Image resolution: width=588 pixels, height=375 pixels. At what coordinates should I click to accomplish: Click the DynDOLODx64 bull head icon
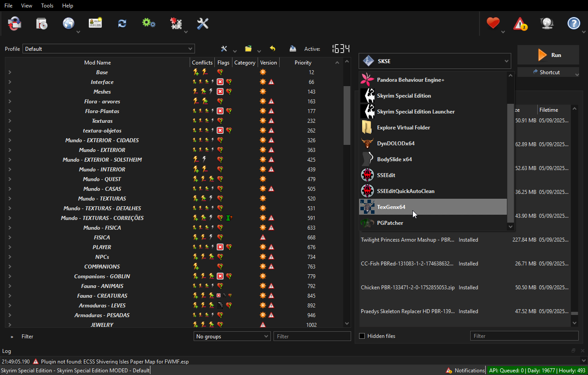(367, 143)
